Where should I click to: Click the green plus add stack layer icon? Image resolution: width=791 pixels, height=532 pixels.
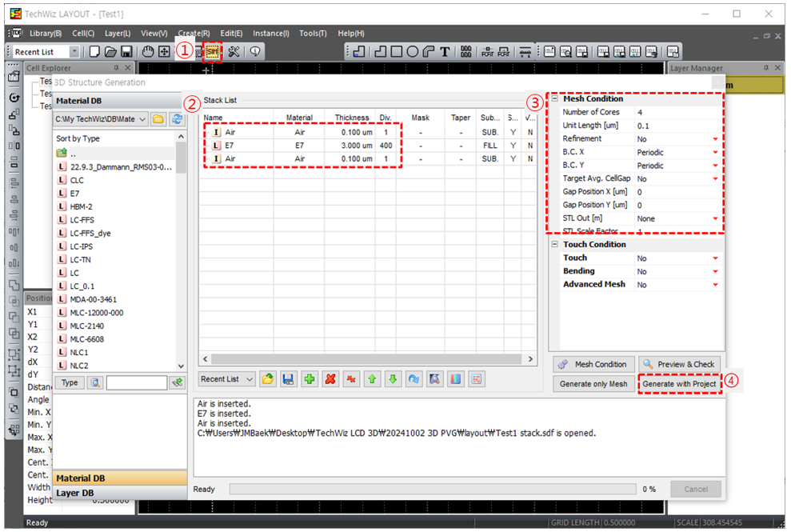point(309,379)
